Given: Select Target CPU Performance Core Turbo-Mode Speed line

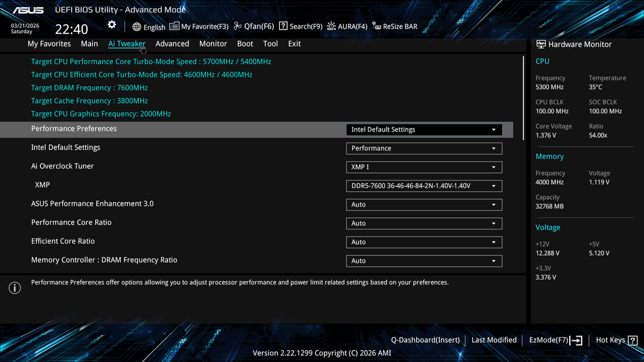Looking at the screenshot, I should [x=151, y=62].
